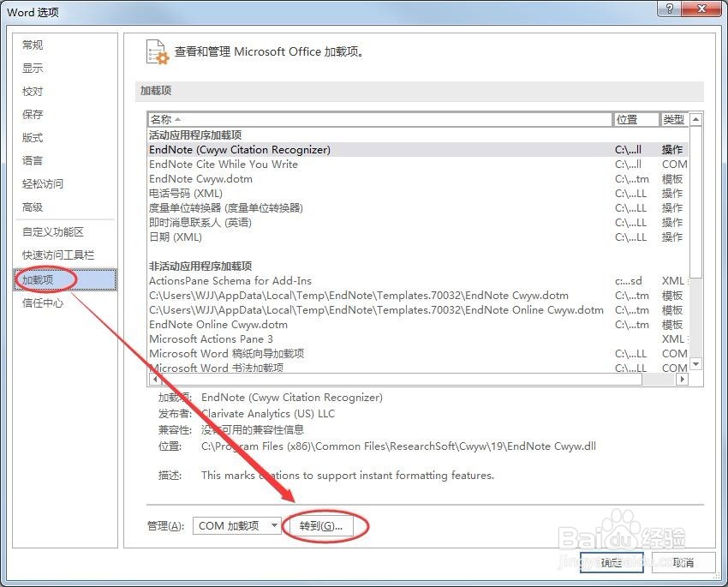Sort list by 位置 column header
The image size is (728, 587).
(636, 119)
